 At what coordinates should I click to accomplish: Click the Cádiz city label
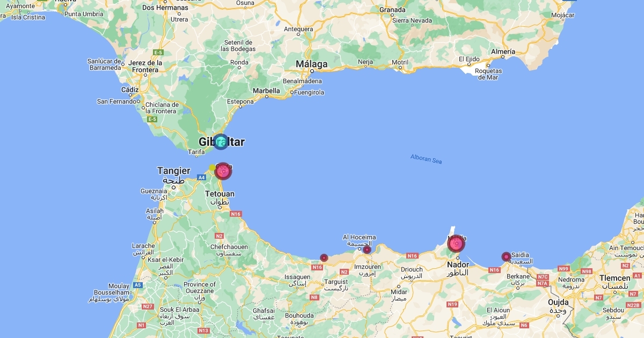click(130, 90)
